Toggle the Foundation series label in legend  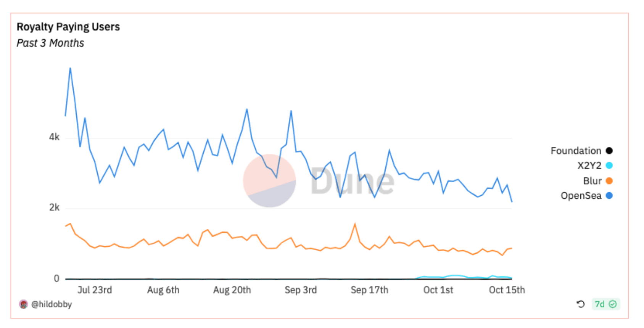pos(576,151)
